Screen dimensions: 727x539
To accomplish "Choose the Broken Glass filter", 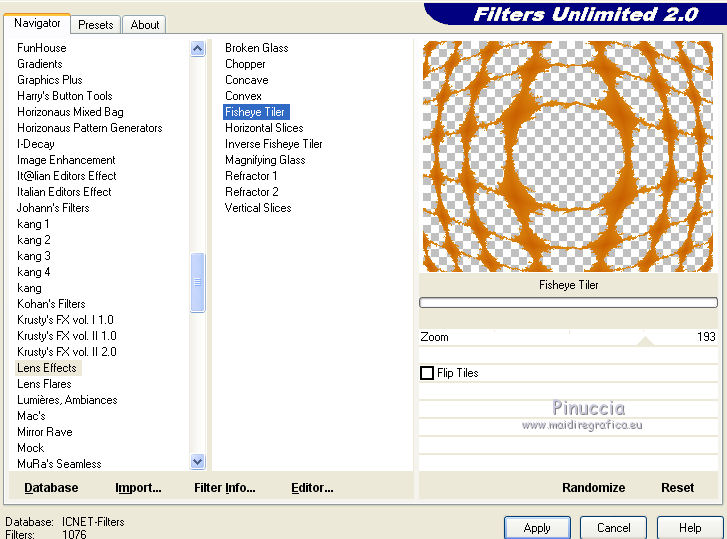I will coord(257,48).
